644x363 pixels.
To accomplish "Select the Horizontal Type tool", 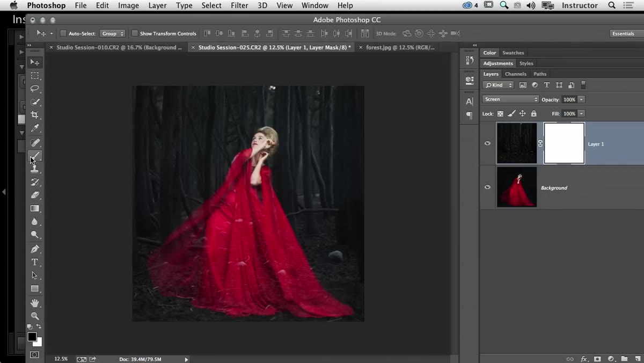I will pyautogui.click(x=35, y=262).
